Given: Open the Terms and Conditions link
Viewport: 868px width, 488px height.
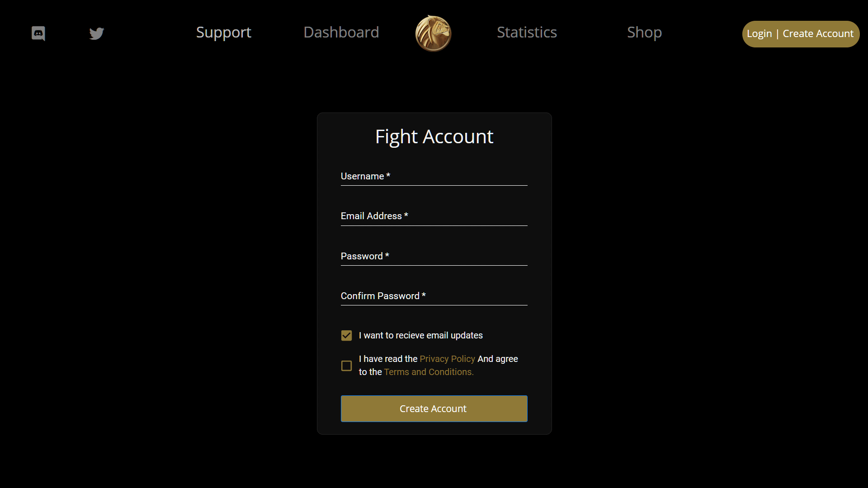Looking at the screenshot, I should coord(429,372).
